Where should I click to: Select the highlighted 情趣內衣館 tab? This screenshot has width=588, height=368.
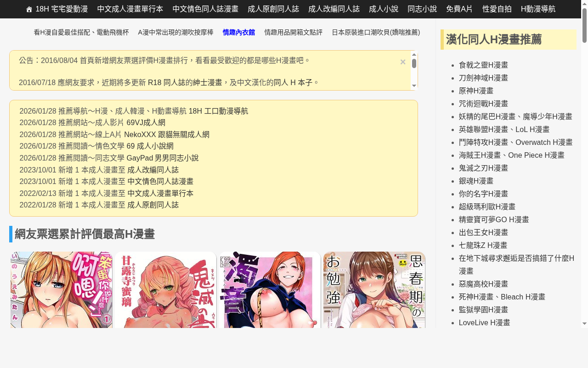(239, 32)
